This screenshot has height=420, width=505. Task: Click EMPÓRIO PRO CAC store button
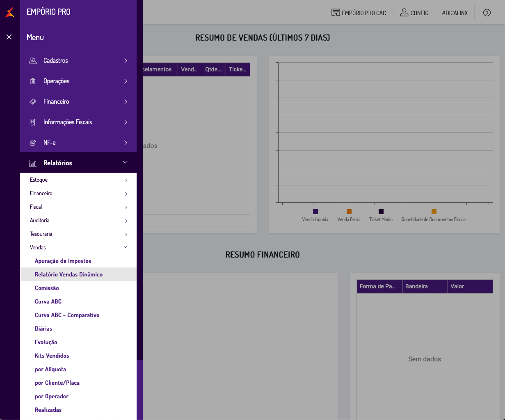pyautogui.click(x=359, y=13)
